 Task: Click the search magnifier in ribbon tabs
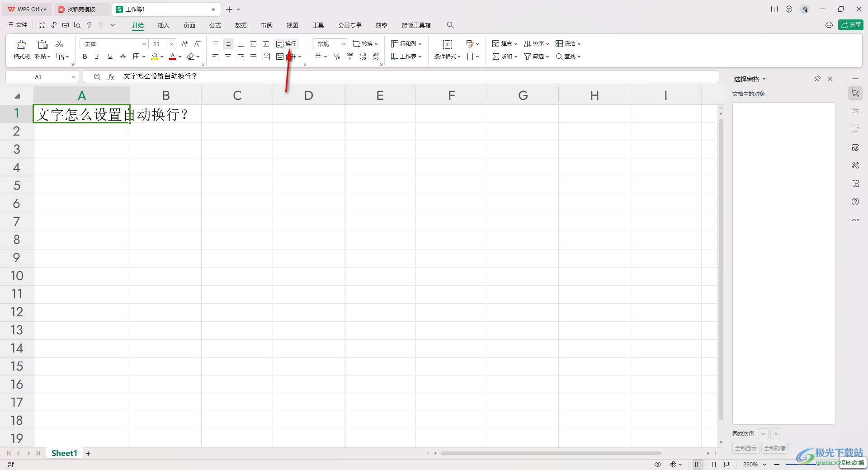point(450,25)
